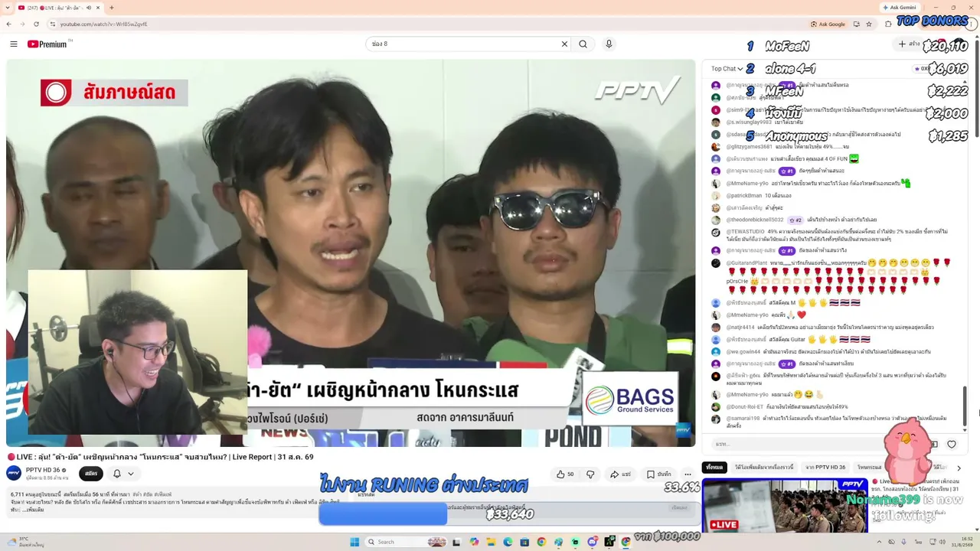Screen dimensions: 980x551
Task: Like the video with thumbs up
Action: pyautogui.click(x=565, y=474)
